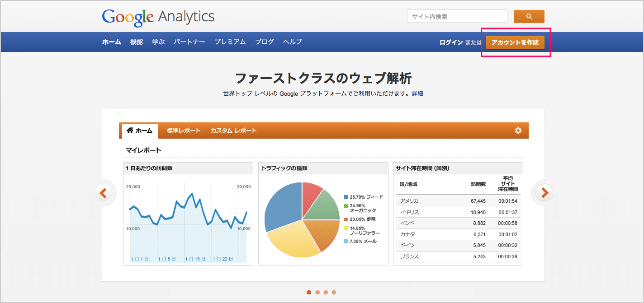Screen dimensions: 644x303
Task: Click the 7.35% メール legend entry
Action: tap(360, 242)
